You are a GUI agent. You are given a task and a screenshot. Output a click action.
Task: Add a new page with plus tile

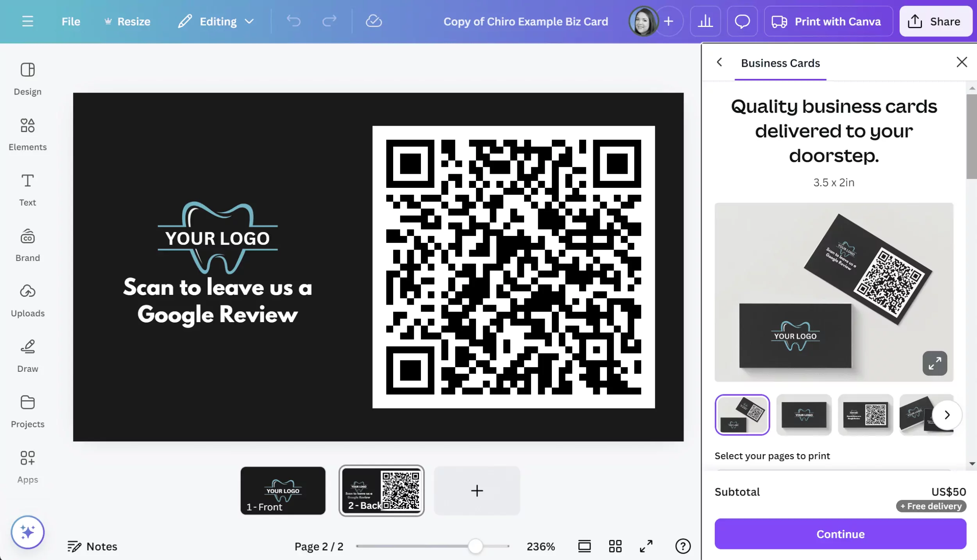[477, 490]
